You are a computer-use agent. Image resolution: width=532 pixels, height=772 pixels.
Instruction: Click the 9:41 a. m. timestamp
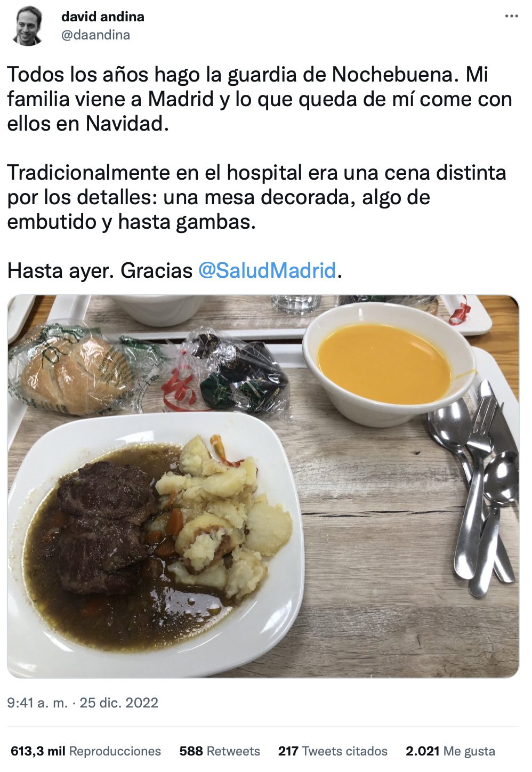[37, 703]
